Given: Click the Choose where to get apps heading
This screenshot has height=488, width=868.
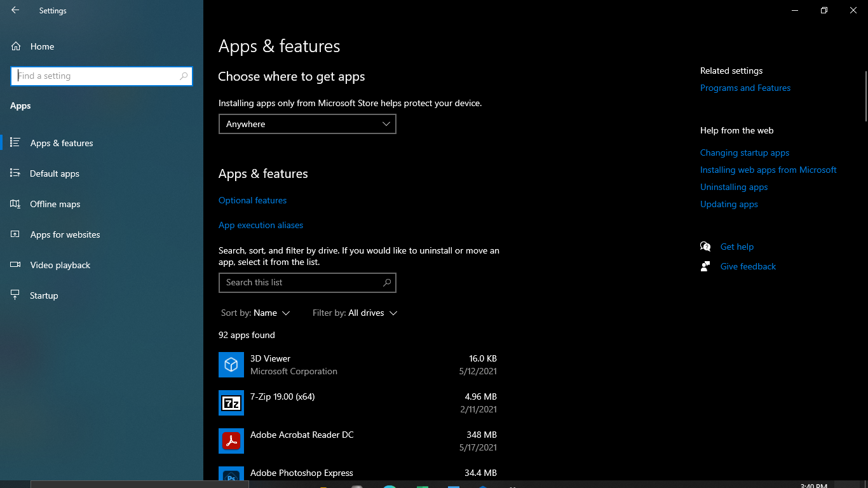Looking at the screenshot, I should (292, 77).
